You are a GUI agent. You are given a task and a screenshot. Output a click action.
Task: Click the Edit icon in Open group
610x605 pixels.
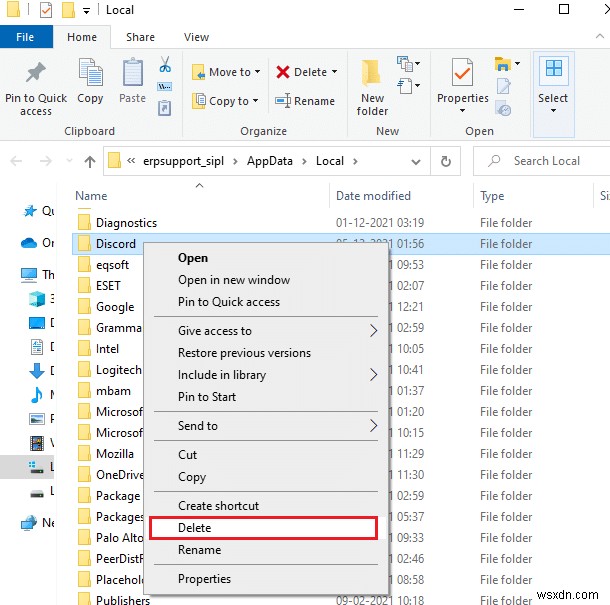[x=503, y=86]
